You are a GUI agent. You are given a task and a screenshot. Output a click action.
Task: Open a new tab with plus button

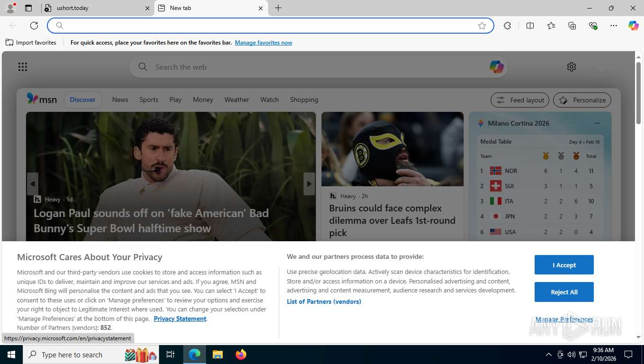[278, 8]
